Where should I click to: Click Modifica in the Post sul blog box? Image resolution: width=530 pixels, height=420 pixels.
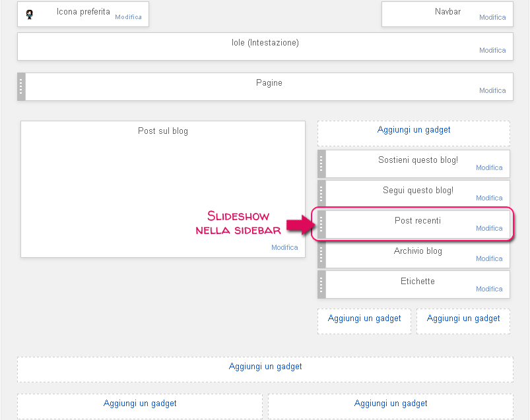pos(284,247)
